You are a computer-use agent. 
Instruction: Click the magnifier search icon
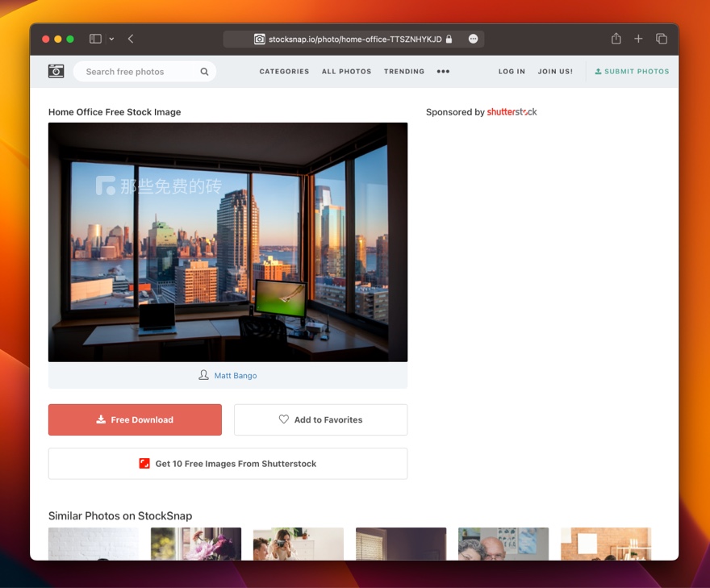(204, 72)
